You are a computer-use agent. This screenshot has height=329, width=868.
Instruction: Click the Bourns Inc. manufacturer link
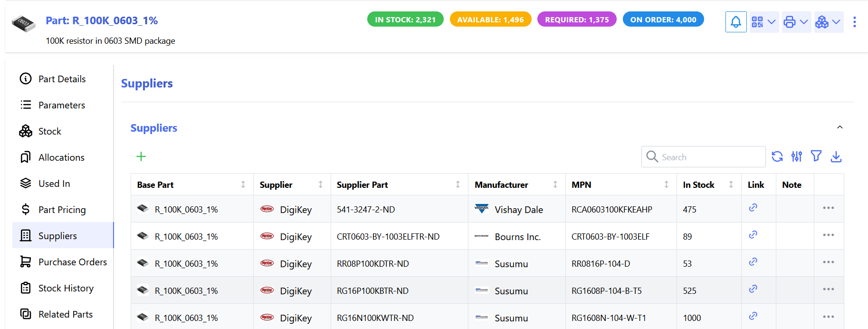[517, 237]
